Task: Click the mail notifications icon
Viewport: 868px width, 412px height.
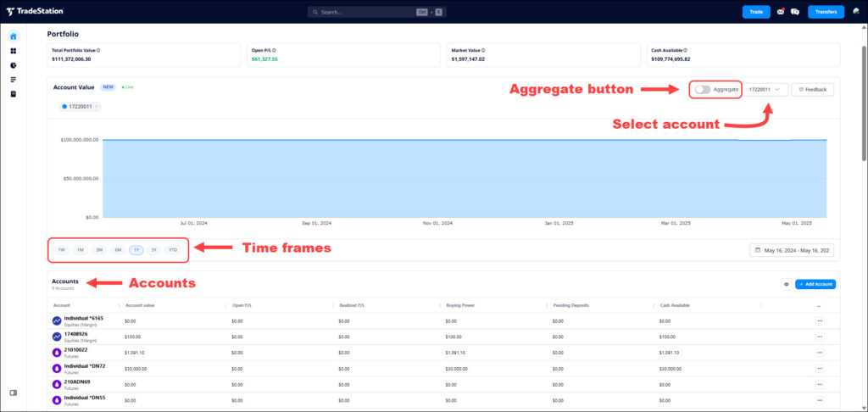Action: tap(781, 12)
